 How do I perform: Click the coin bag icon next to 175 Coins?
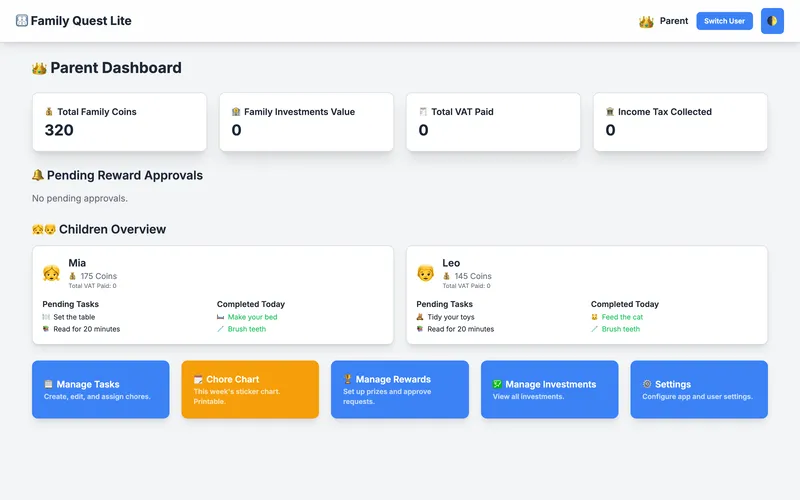[72, 276]
